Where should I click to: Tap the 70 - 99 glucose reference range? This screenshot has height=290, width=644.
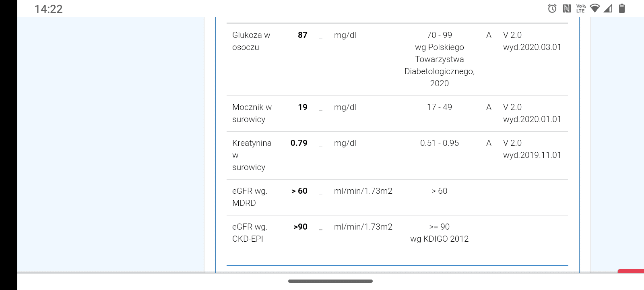[x=440, y=35]
